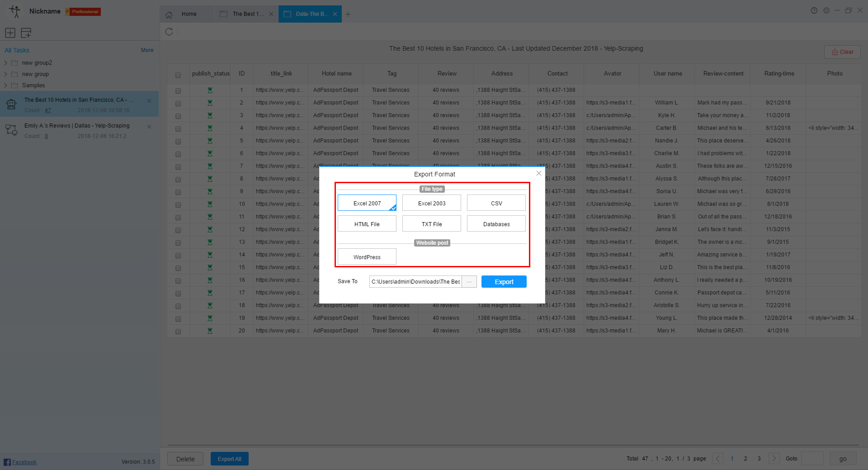
Task: Expand the new group2 folder
Action: (5, 63)
